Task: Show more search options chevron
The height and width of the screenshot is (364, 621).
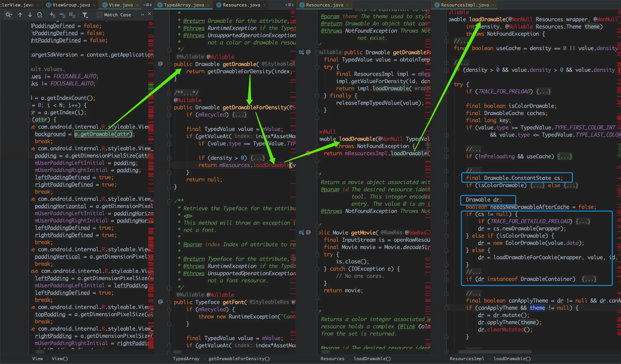Action: [x=143, y=15]
